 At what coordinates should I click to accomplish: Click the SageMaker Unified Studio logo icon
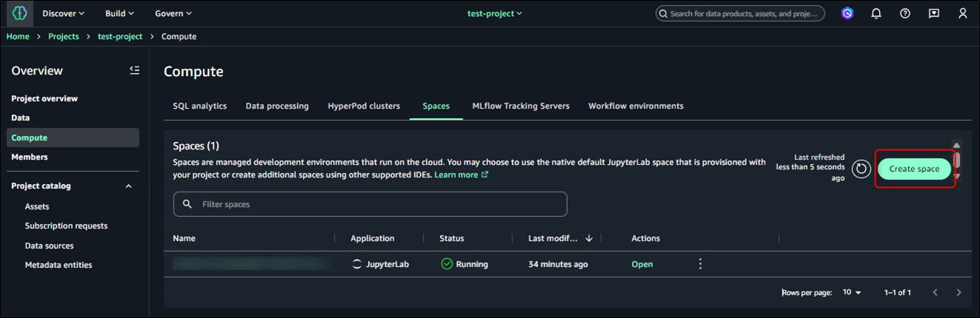20,13
